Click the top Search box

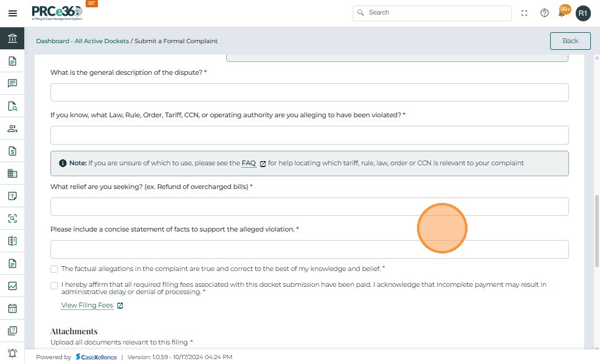tap(432, 13)
